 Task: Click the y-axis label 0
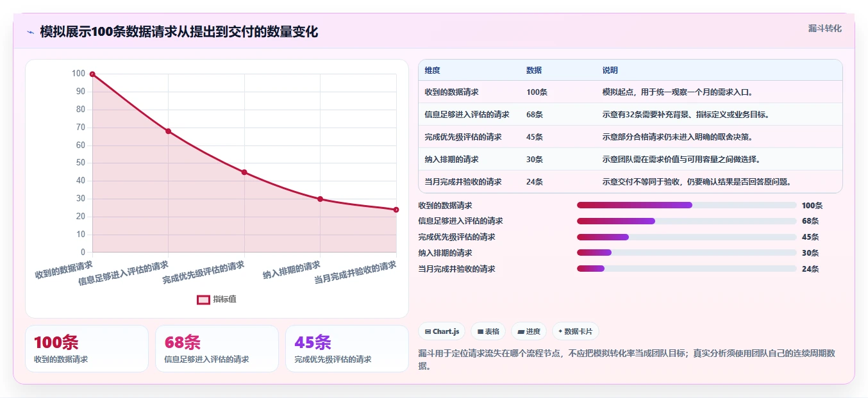(83, 253)
